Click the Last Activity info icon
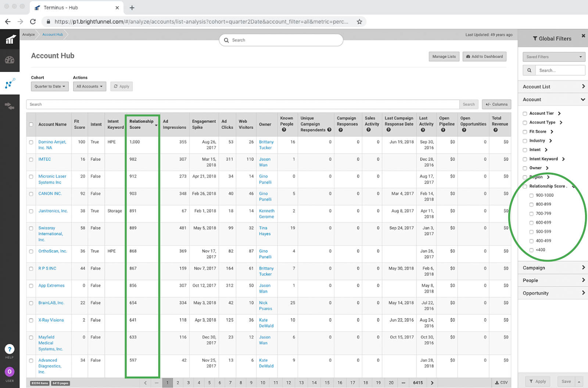This screenshot has width=588, height=388. click(423, 130)
